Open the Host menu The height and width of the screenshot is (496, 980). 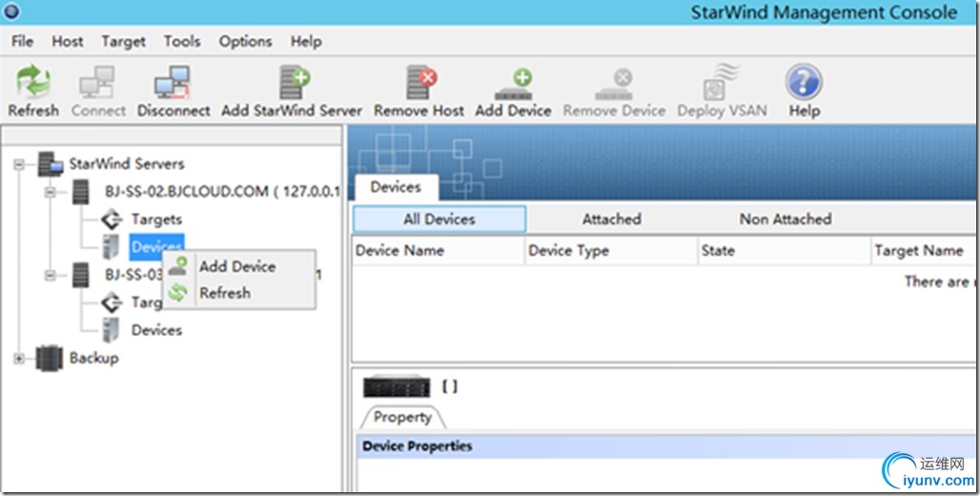tap(68, 42)
